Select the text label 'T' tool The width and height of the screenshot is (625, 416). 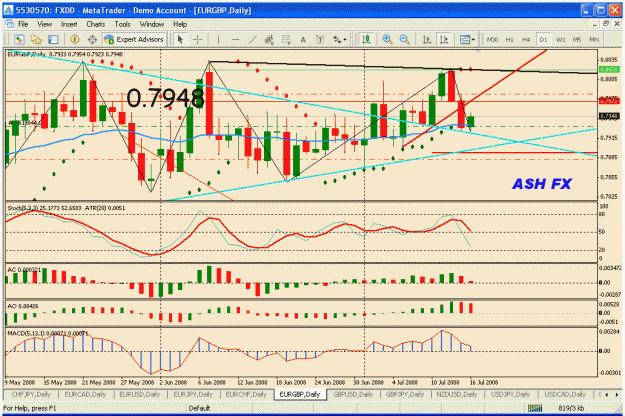[320, 39]
